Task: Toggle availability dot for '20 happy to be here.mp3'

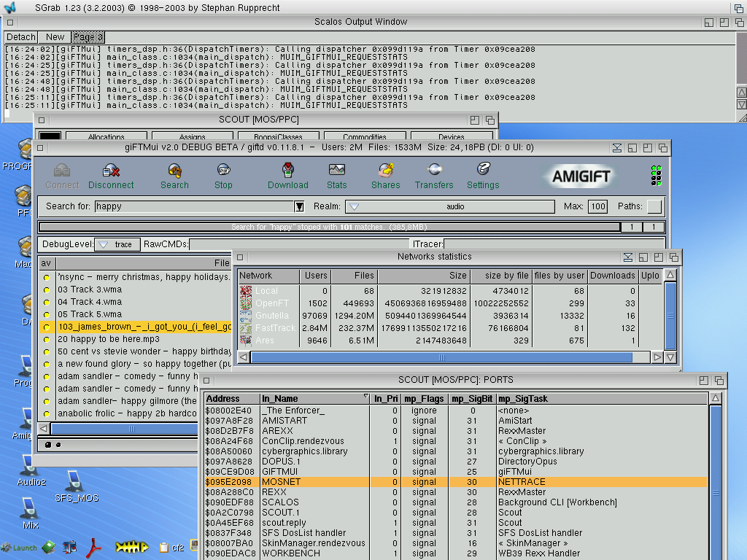Action: point(46,339)
